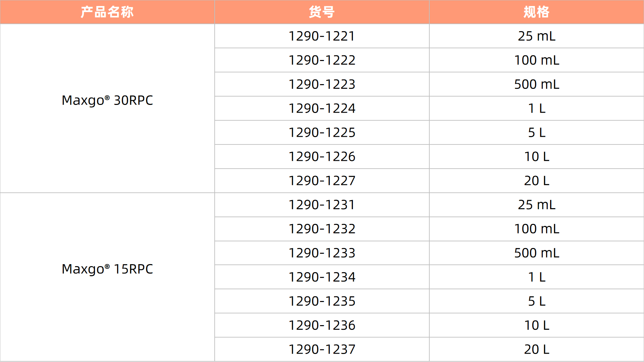Click catalog number 1290-1231

(x=322, y=205)
